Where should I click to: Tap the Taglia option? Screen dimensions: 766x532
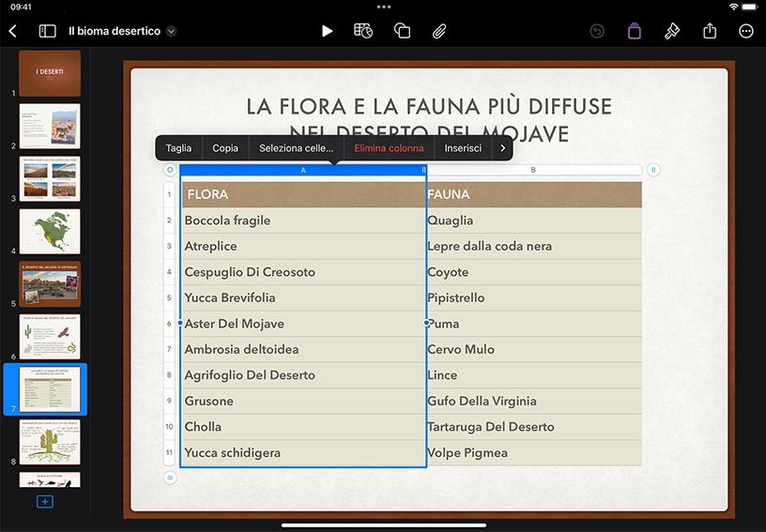click(x=178, y=148)
